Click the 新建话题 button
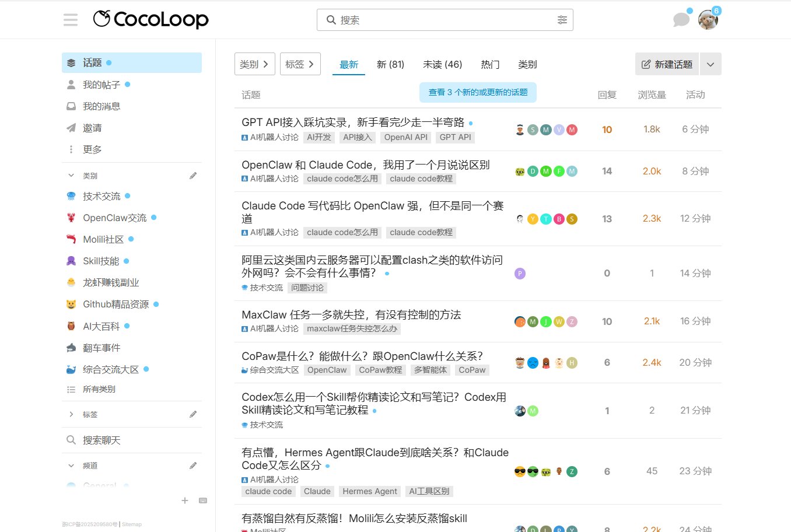Screen dimensions: 791x532 (667, 64)
